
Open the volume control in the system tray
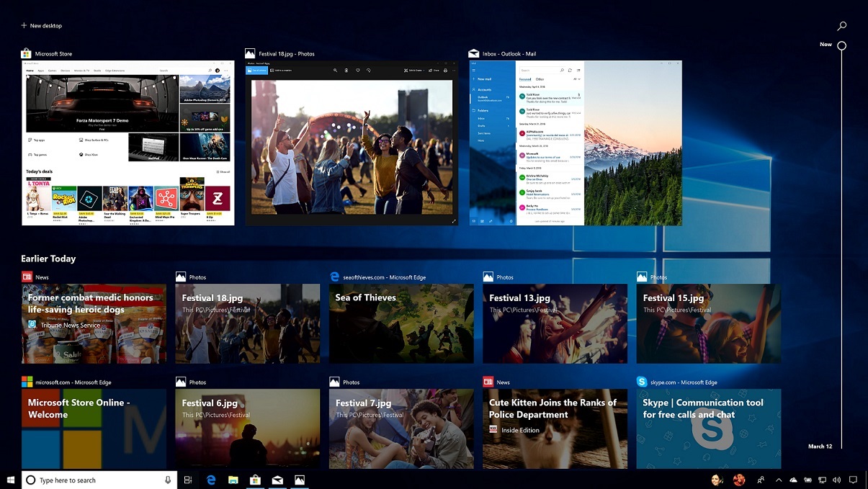[836, 480]
